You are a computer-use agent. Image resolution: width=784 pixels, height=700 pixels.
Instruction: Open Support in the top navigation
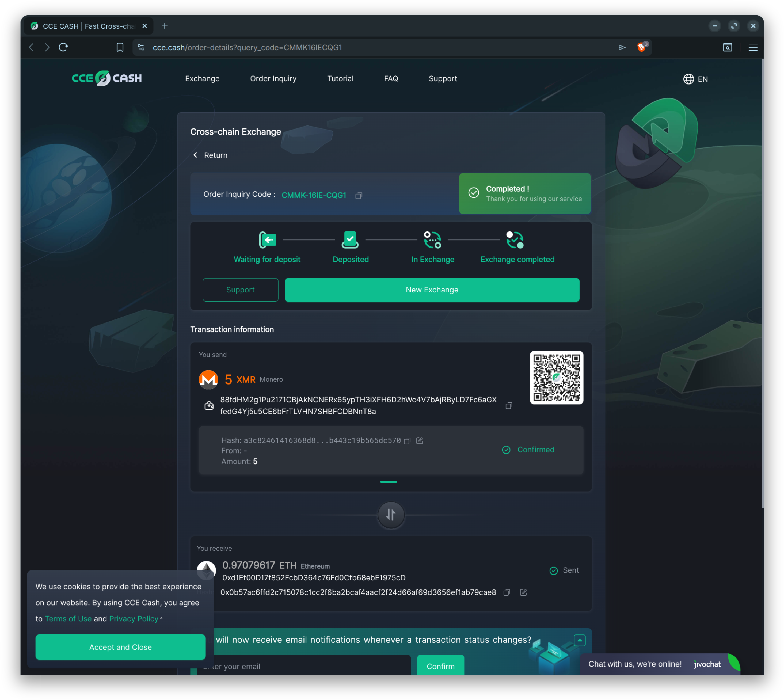pyautogui.click(x=443, y=78)
